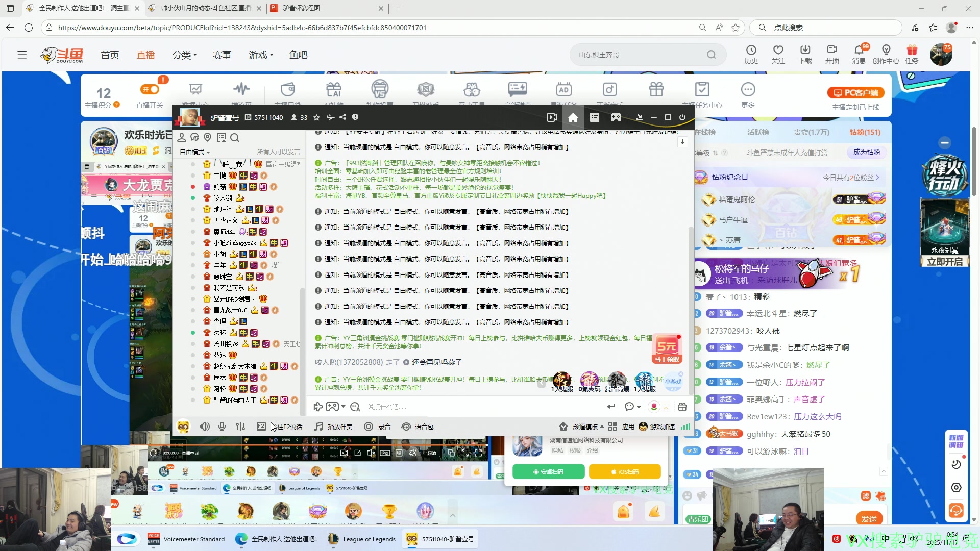Click the 录音 record button
This screenshot has height=551, width=980.
(x=378, y=427)
